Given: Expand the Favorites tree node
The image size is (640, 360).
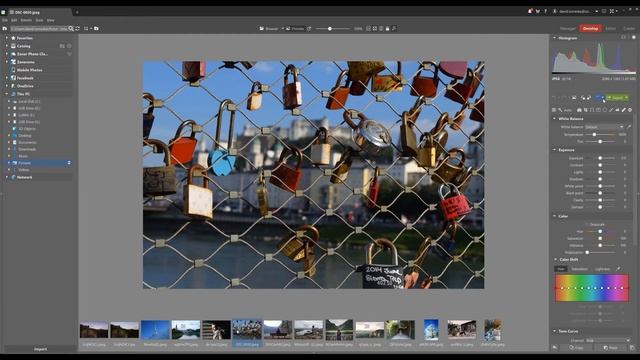Looking at the screenshot, I should coord(7,38).
